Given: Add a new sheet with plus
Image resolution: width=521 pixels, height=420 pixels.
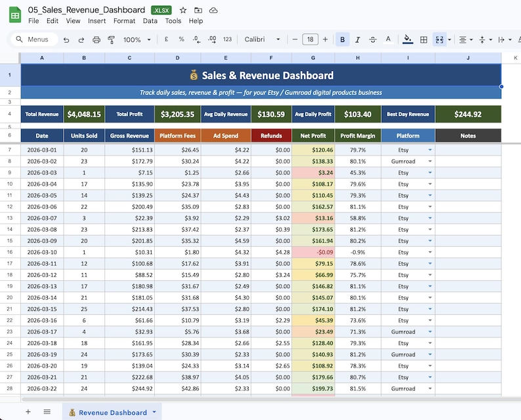Looking at the screenshot, I should point(28,412).
